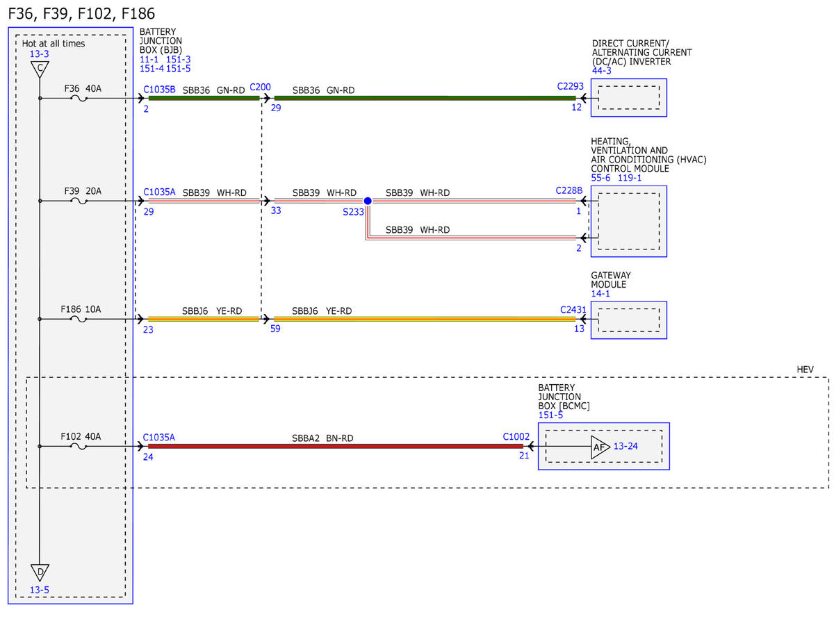Image resolution: width=834 pixels, height=644 pixels.
Task: Open the 44-3 inverter page reference
Action: click(602, 70)
